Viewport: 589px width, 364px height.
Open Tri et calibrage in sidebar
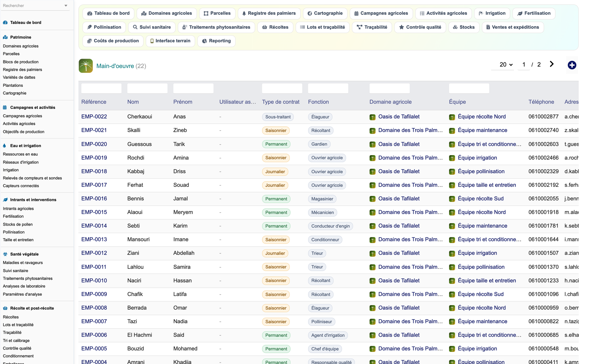pyautogui.click(x=16, y=340)
